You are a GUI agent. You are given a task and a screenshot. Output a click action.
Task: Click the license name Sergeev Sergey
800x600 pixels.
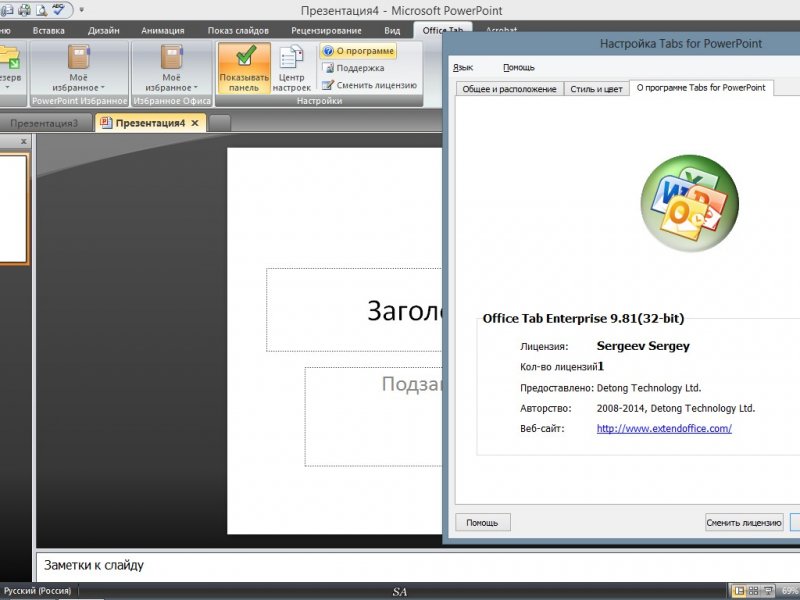click(x=643, y=346)
